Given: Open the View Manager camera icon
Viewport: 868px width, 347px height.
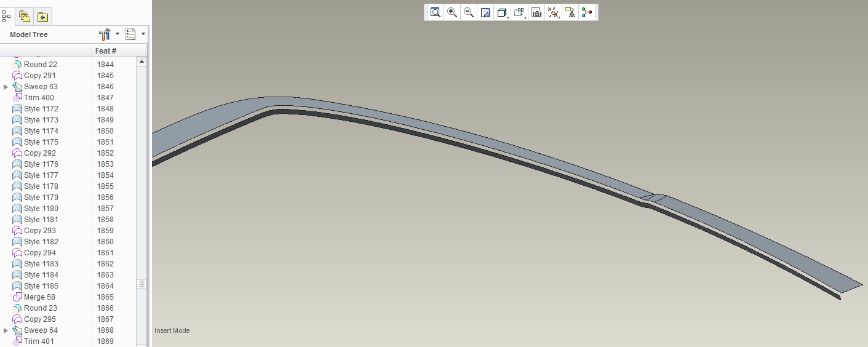Looking at the screenshot, I should pyautogui.click(x=536, y=12).
